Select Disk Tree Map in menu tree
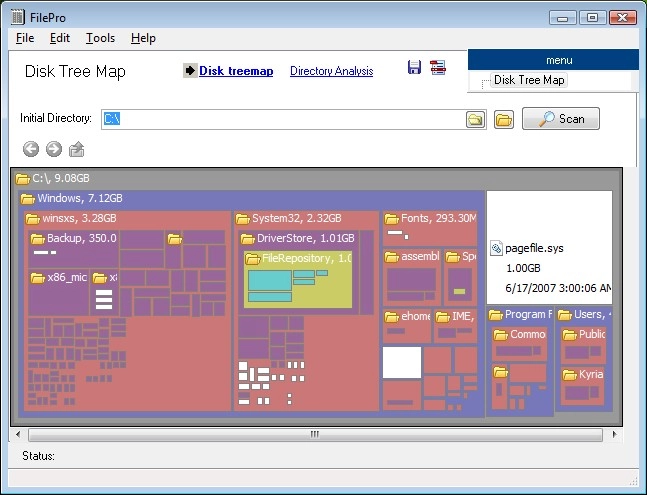Viewport: 647px width, 495px height. coord(529,80)
